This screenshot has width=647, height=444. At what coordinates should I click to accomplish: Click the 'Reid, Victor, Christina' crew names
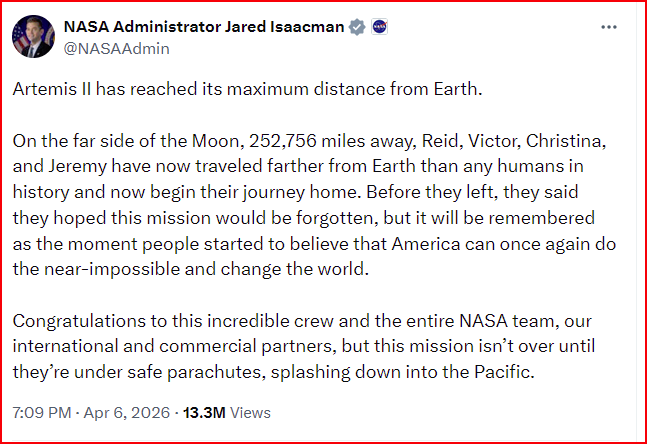pyautogui.click(x=514, y=141)
